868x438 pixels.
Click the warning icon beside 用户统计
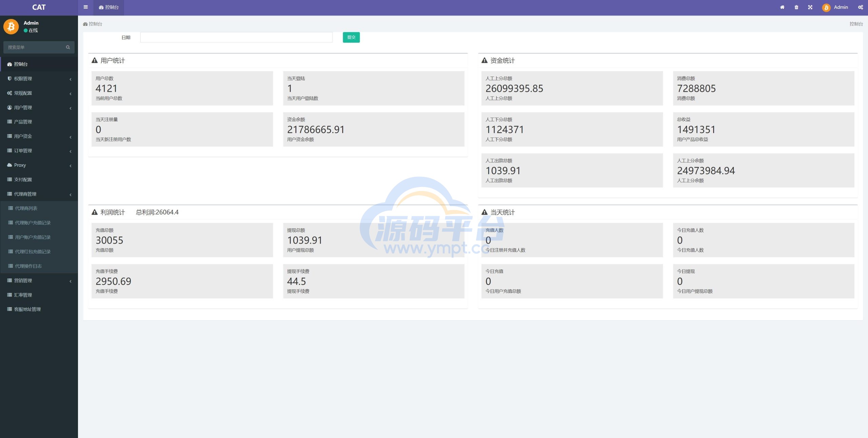pyautogui.click(x=95, y=60)
